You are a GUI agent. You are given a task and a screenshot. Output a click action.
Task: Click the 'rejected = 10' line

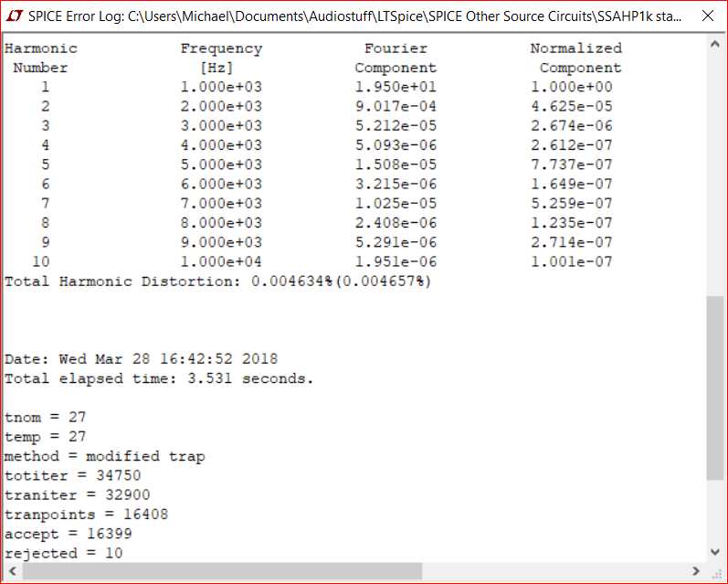pos(64,553)
